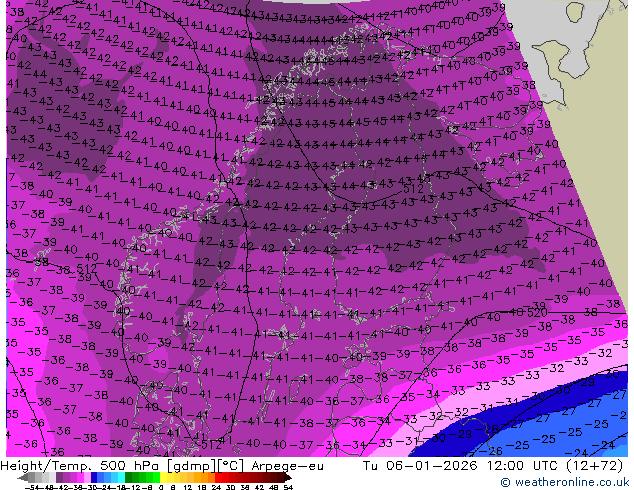Click the '54' legend scale value
634x490 pixels.
click(288, 487)
